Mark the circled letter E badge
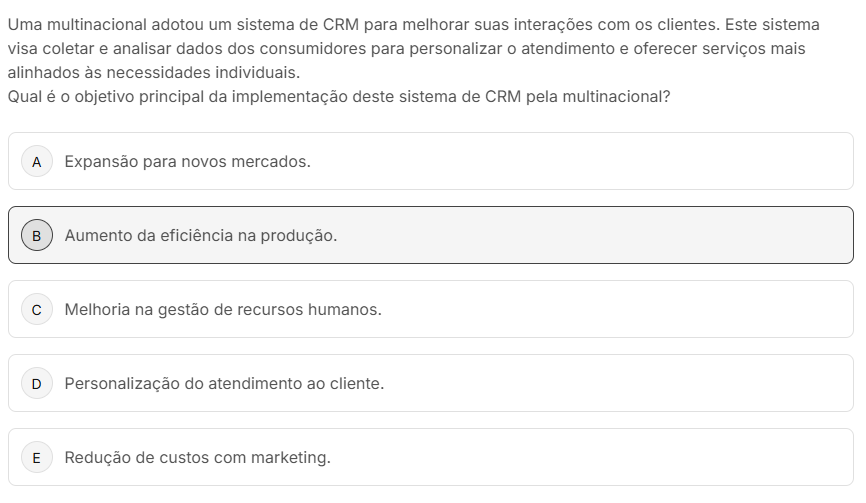The height and width of the screenshot is (503, 866). point(36,458)
